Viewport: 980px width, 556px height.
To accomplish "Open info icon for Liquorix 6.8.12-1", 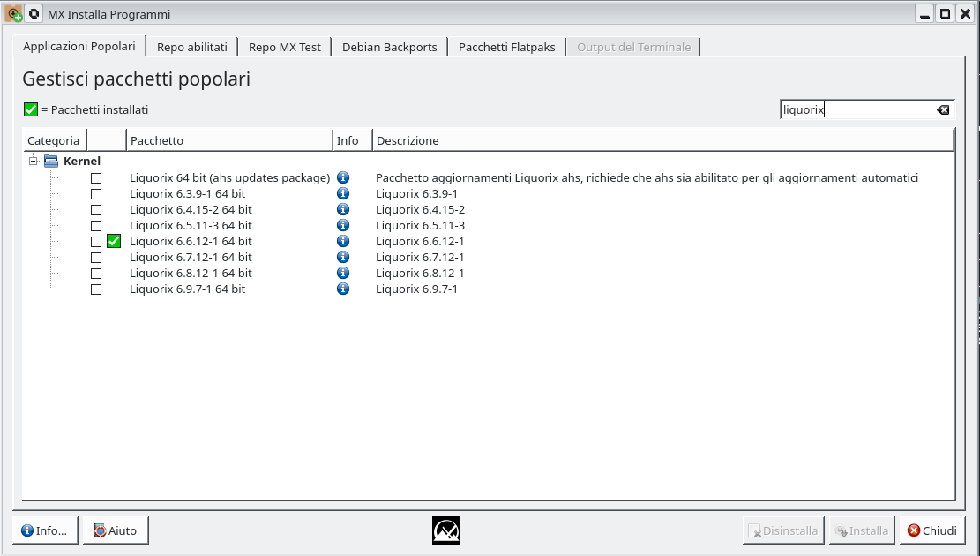I will (x=343, y=274).
